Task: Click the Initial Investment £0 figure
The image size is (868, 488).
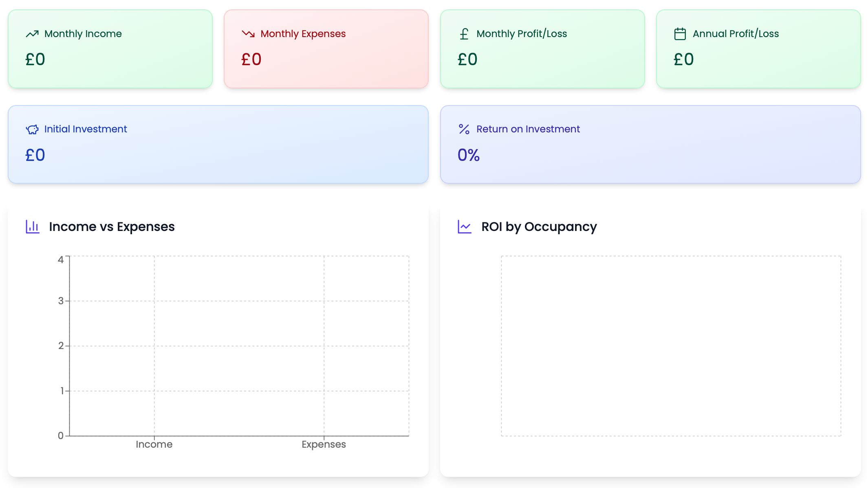Action: 35,155
